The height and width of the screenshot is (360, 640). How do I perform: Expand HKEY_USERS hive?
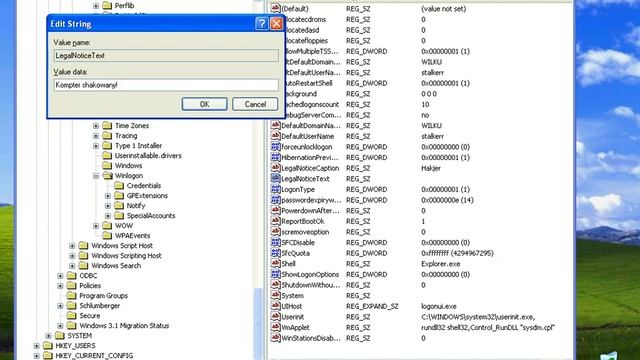tap(37, 346)
